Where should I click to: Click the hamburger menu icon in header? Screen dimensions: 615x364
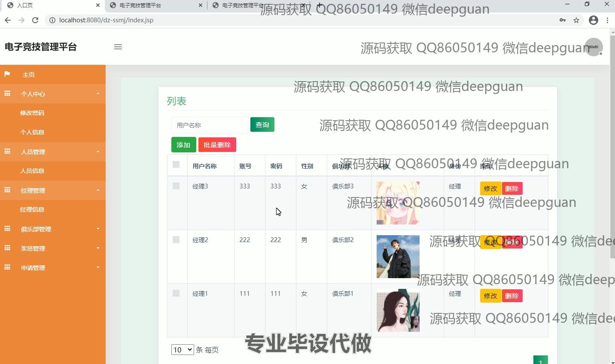coord(118,47)
